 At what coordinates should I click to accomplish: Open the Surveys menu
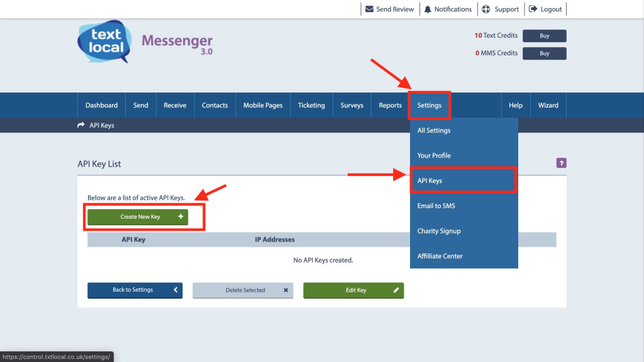coord(352,105)
